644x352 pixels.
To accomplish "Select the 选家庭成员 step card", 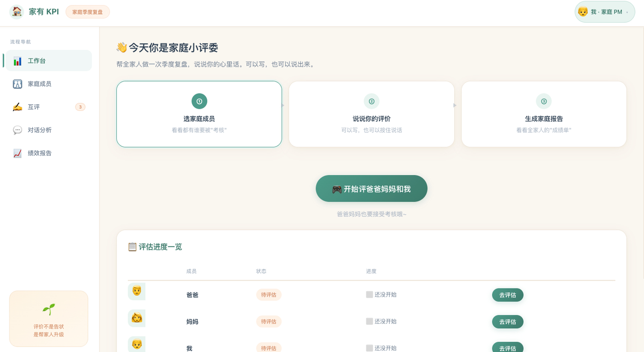I will [199, 114].
